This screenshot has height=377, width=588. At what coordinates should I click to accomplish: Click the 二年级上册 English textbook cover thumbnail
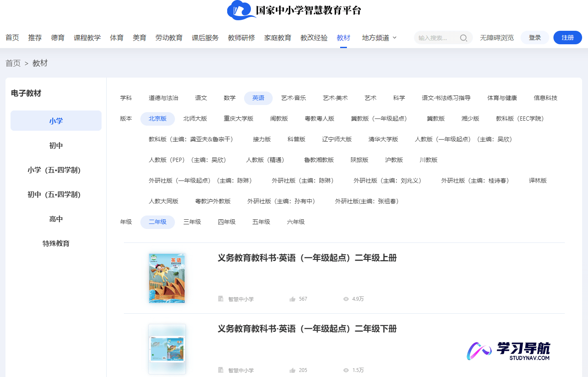click(167, 278)
